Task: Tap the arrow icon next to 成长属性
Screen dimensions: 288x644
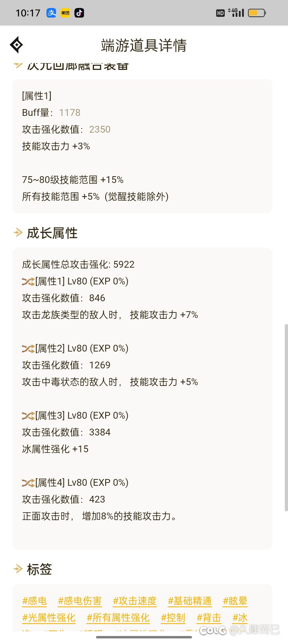Action: [18, 233]
